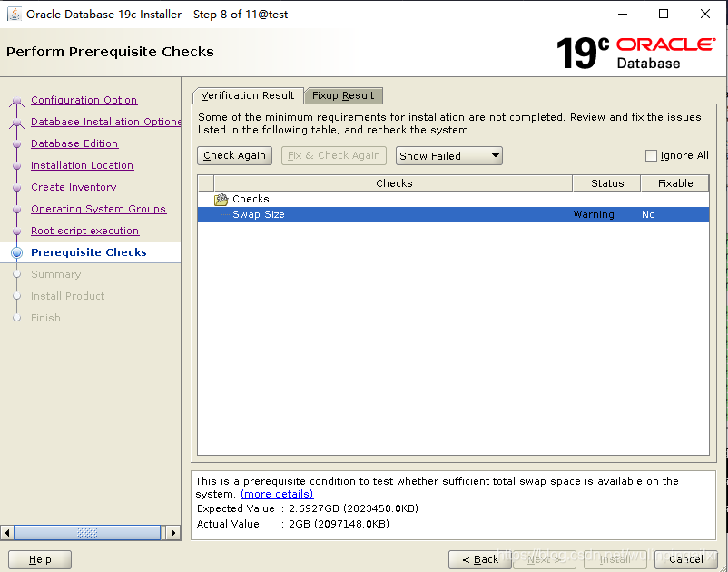
Task: Open the more details link
Action: coord(277,494)
